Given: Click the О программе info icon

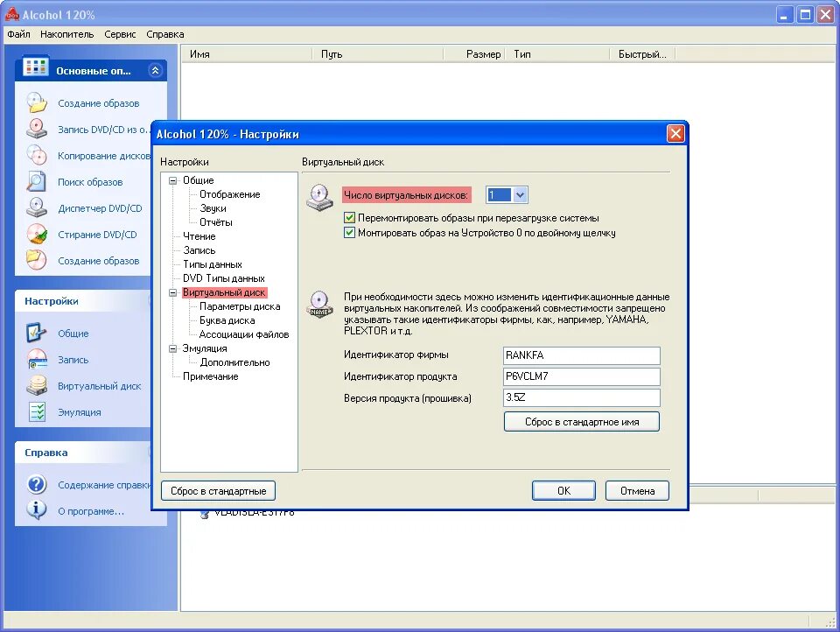Looking at the screenshot, I should point(37,510).
